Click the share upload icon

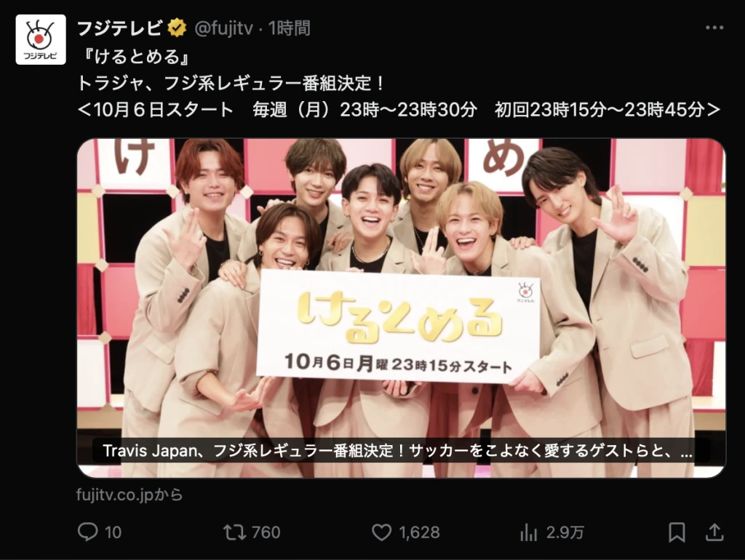(714, 532)
